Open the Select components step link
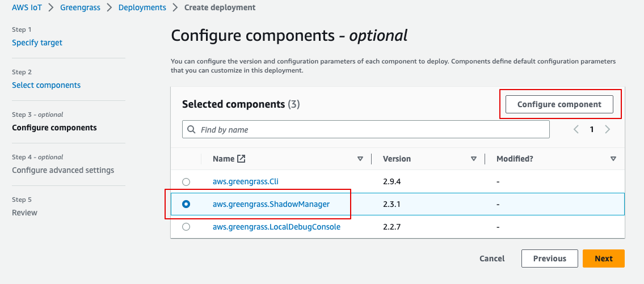644x284 pixels. (x=47, y=85)
